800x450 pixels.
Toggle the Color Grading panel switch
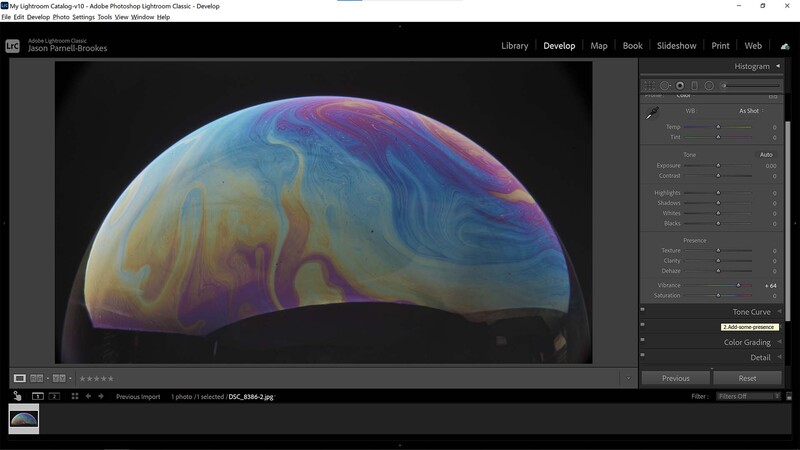[x=643, y=340]
